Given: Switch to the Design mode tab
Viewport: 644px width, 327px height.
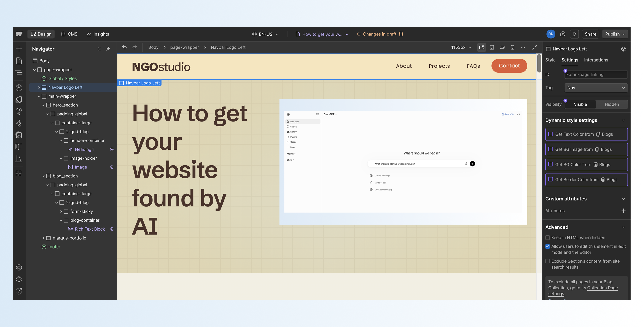Looking at the screenshot, I should coord(41,34).
